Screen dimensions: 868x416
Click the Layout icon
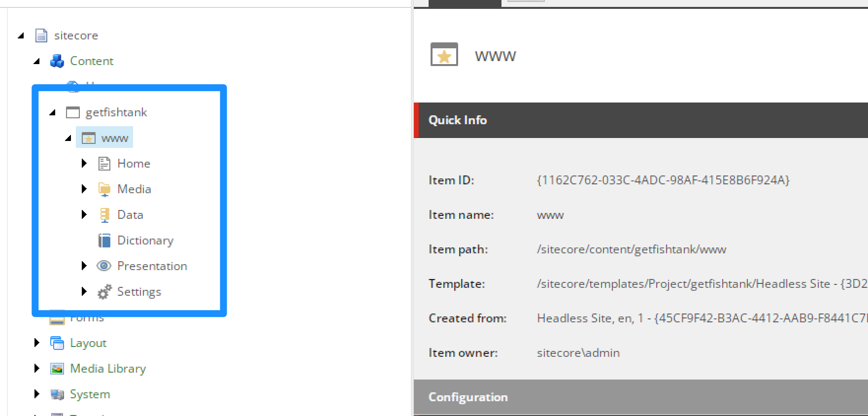pos(57,343)
